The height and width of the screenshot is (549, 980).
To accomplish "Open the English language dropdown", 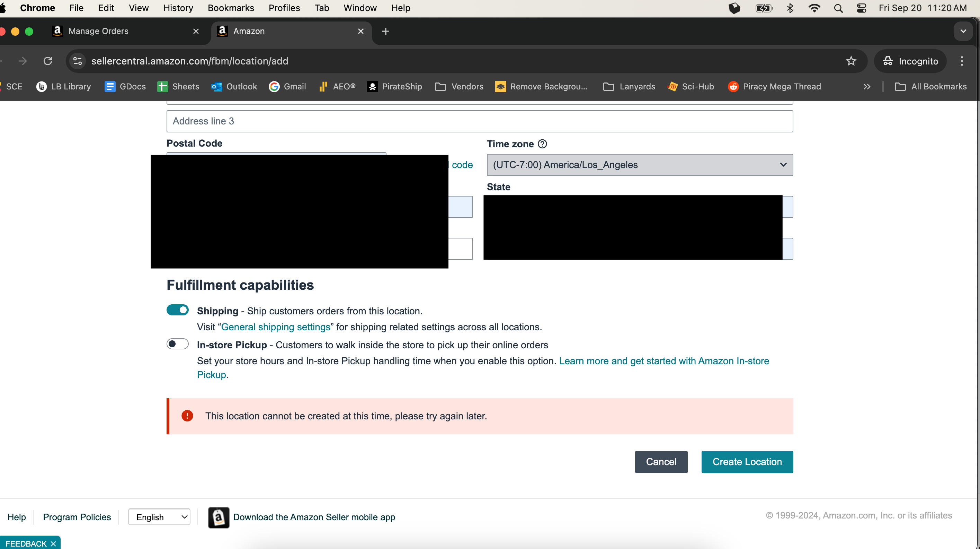I will pos(159,517).
